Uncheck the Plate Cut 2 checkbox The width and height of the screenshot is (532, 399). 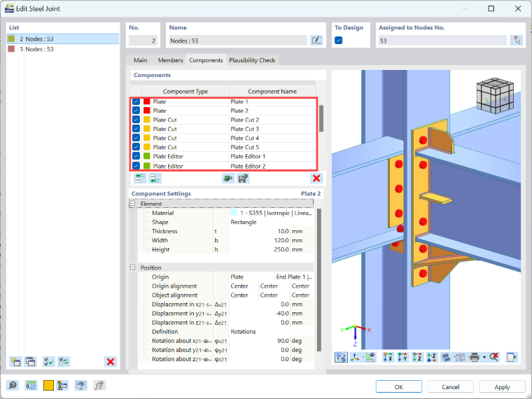pos(136,120)
